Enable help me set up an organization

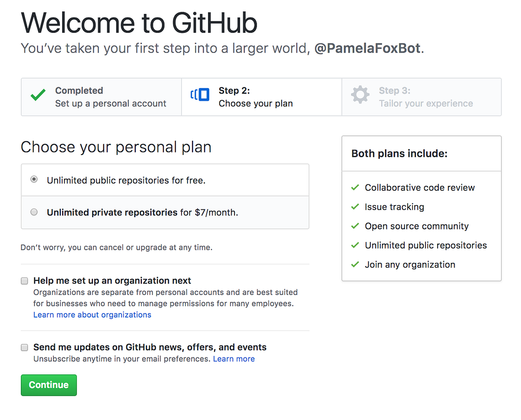click(x=24, y=281)
